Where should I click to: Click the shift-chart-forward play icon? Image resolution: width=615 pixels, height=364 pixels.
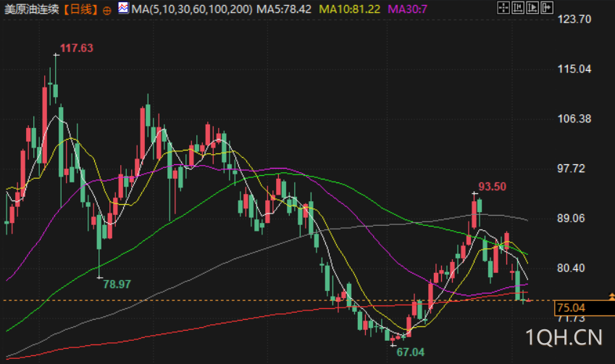pos(532,7)
